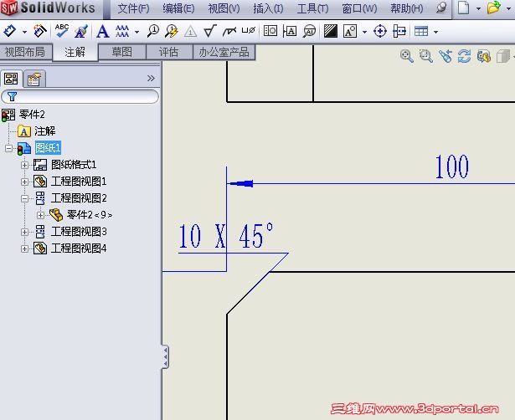Click the Open file folder icon
Image resolution: width=515 pixels, height=420 pixels.
point(494,8)
